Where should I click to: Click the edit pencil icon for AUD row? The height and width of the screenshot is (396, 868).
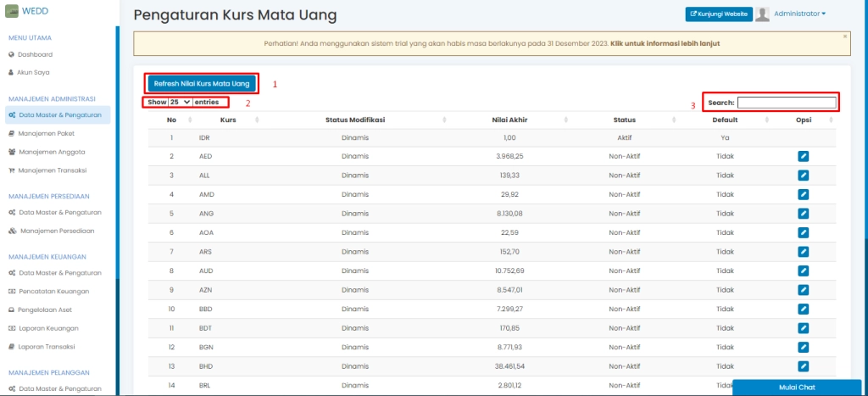click(804, 271)
